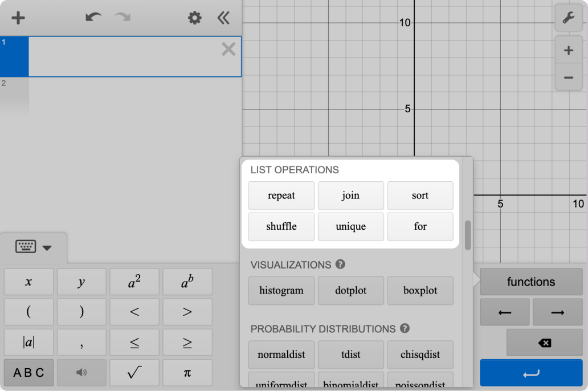Zoom in on the graph
Image resolution: width=588 pixels, height=391 pixels.
tap(568, 50)
